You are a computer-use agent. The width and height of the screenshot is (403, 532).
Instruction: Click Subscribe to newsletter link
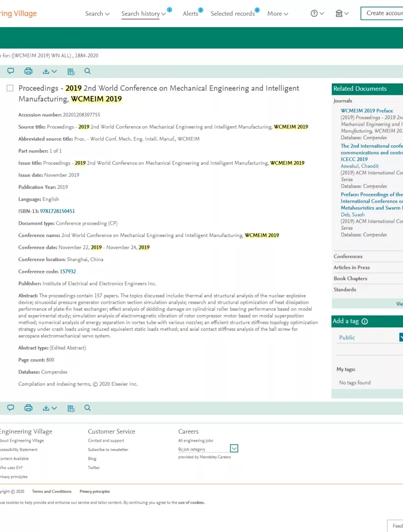pyautogui.click(x=108, y=450)
